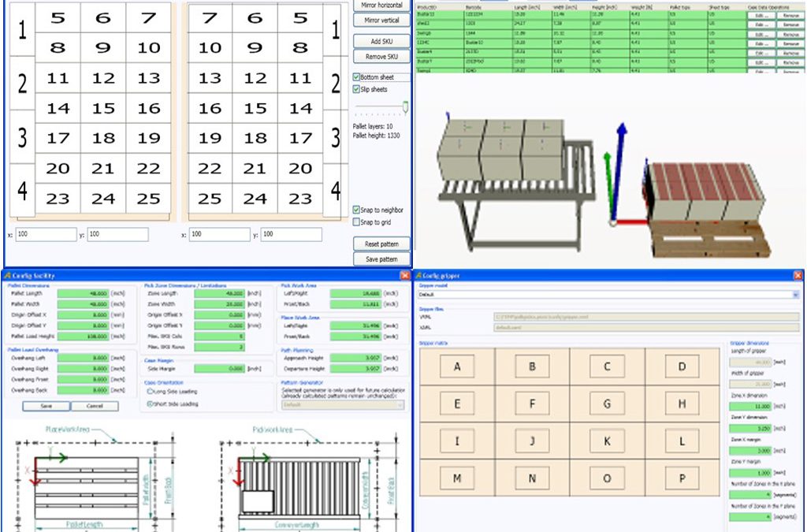The width and height of the screenshot is (807, 532).
Task: Select gripper zone A
Action: tap(457, 366)
